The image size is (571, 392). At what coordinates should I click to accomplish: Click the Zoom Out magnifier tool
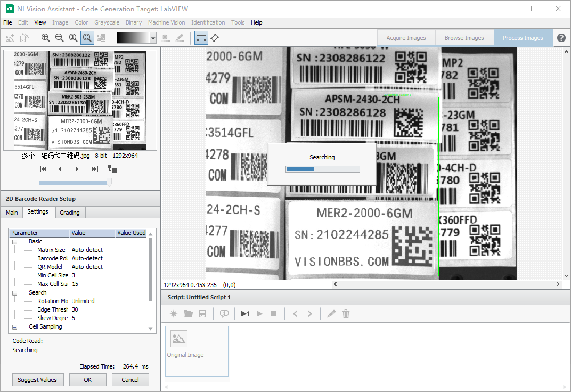[x=59, y=38]
